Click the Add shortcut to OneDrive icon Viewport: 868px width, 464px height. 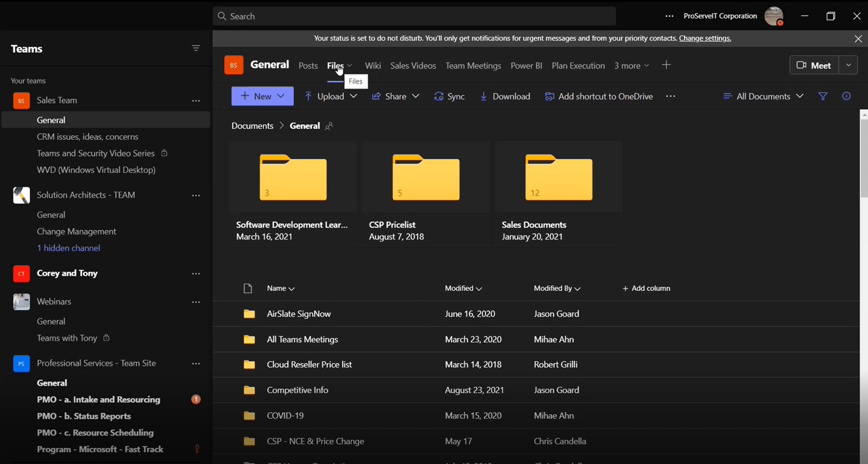(550, 96)
